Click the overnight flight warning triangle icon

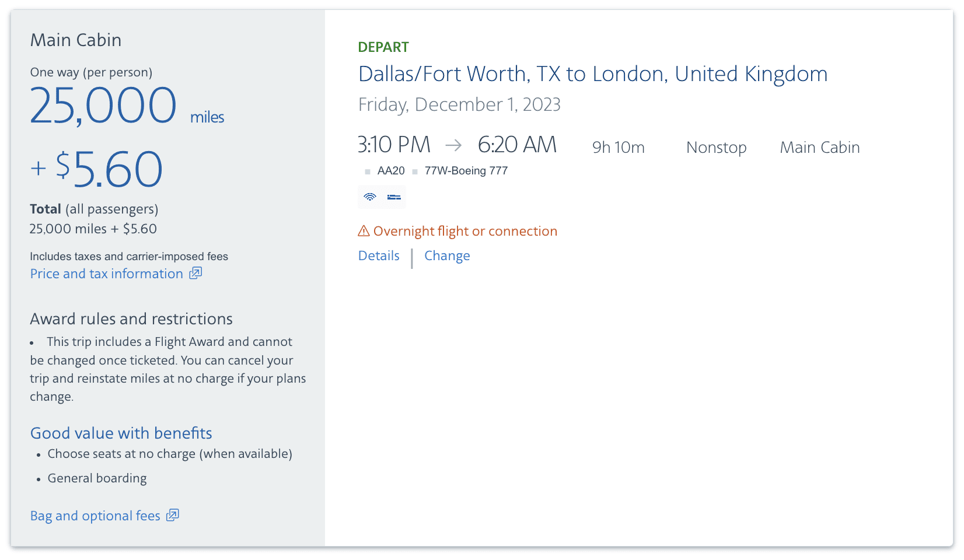coord(362,231)
